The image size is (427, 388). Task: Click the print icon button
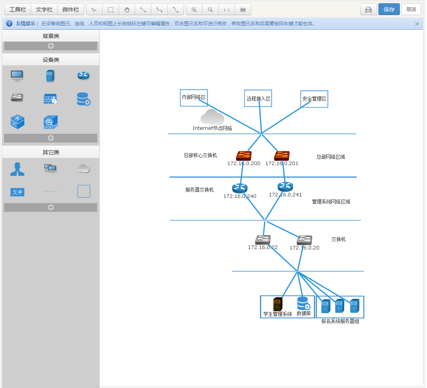(368, 10)
